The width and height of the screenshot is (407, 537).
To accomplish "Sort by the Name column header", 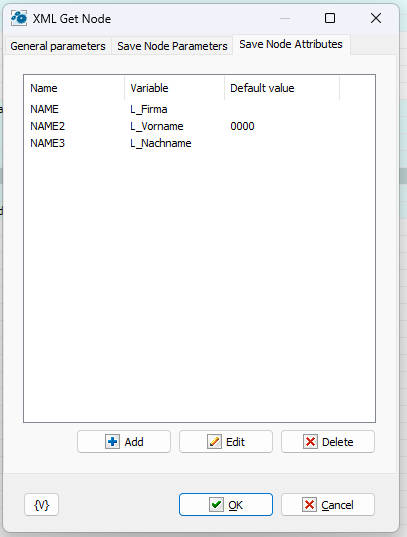I will pos(74,88).
